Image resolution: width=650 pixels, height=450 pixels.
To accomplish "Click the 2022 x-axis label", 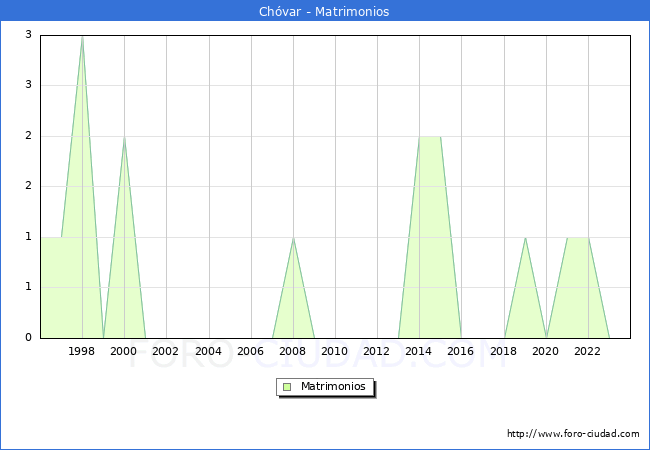I will (587, 351).
